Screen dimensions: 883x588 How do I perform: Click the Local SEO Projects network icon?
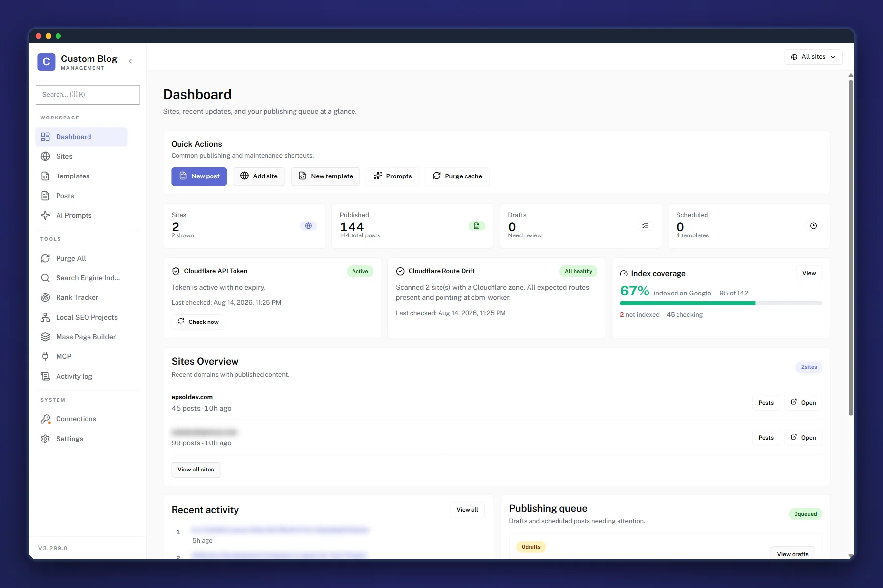[x=45, y=317]
